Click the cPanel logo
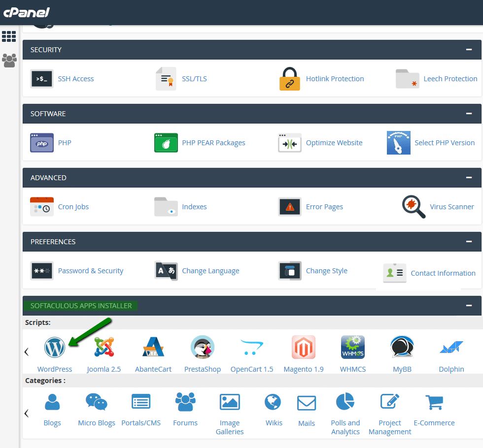This screenshot has height=448, width=483. pos(26,12)
